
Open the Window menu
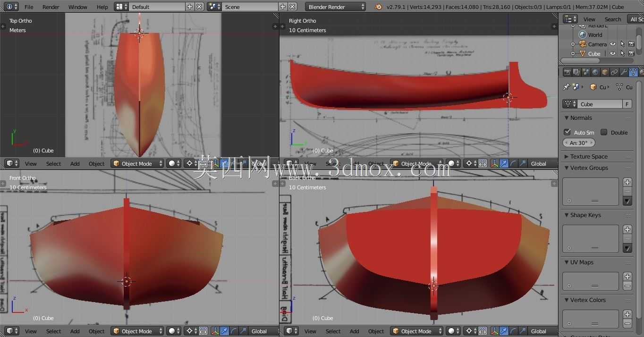pyautogui.click(x=77, y=7)
